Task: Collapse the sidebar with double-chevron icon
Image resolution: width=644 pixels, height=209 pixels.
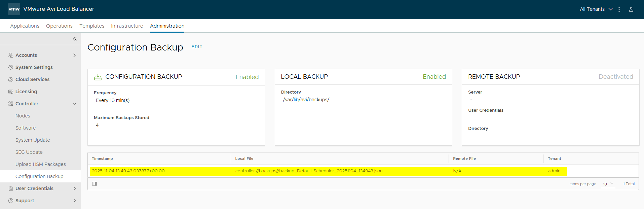Action: [75, 39]
